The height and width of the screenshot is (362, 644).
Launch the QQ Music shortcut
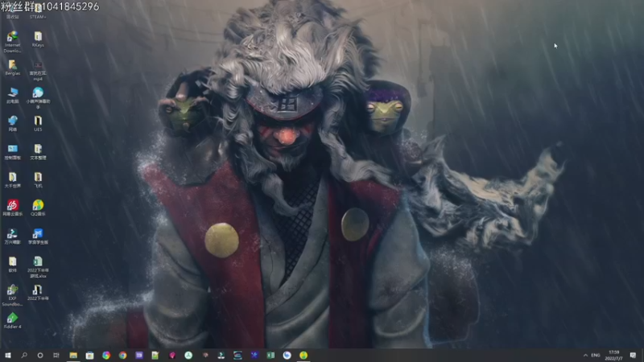pos(38,208)
